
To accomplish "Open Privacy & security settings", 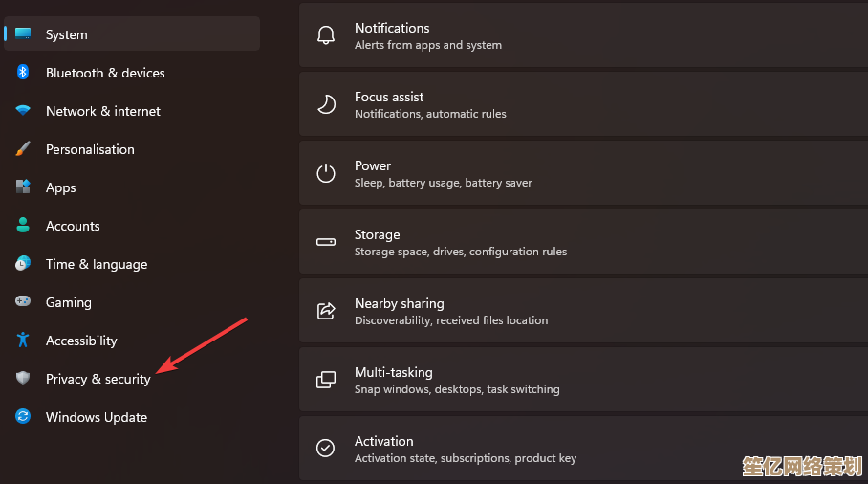I will tap(132, 378).
